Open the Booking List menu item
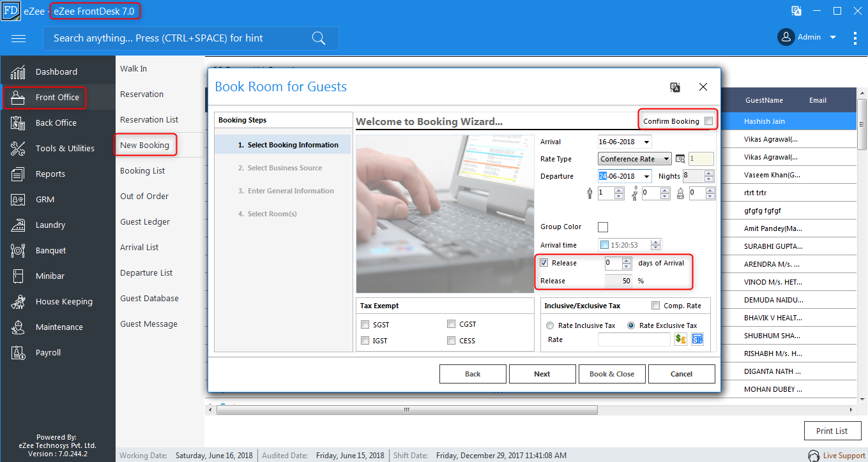 tap(142, 171)
